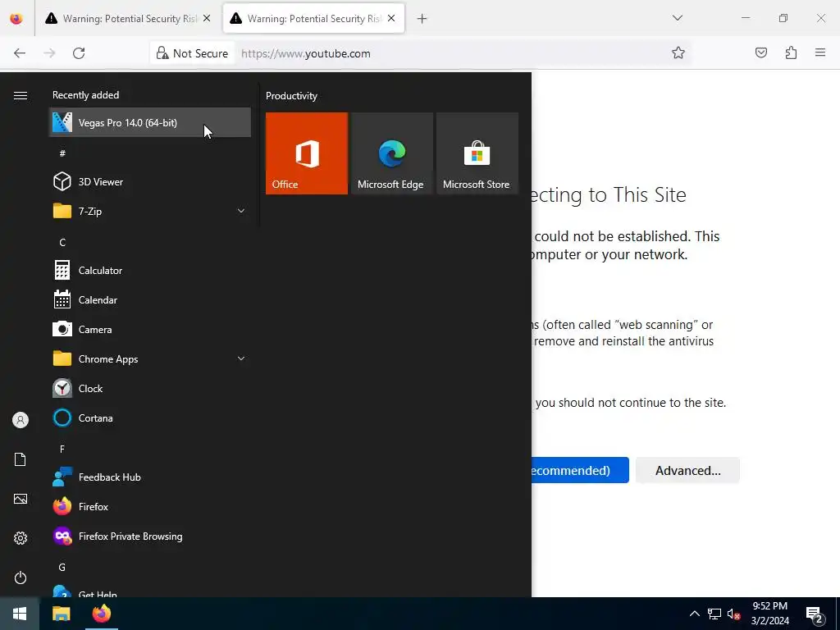Open the Save to Pocket button
The height and width of the screenshot is (630, 840).
tap(760, 52)
